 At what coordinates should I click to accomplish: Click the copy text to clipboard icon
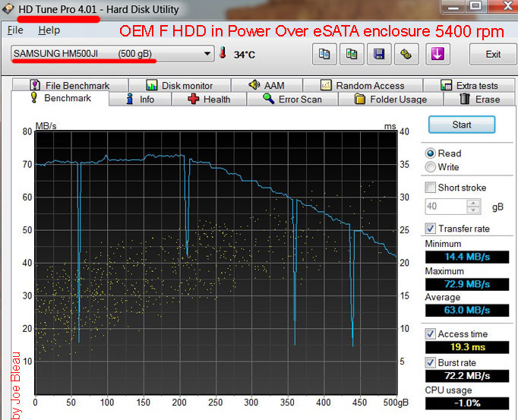click(x=324, y=55)
